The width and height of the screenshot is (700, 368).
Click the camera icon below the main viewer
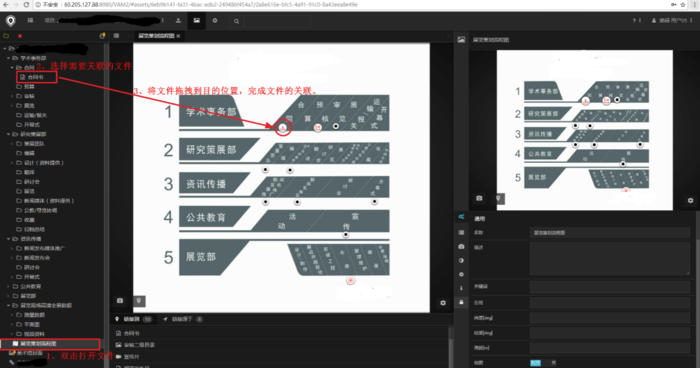click(x=120, y=301)
